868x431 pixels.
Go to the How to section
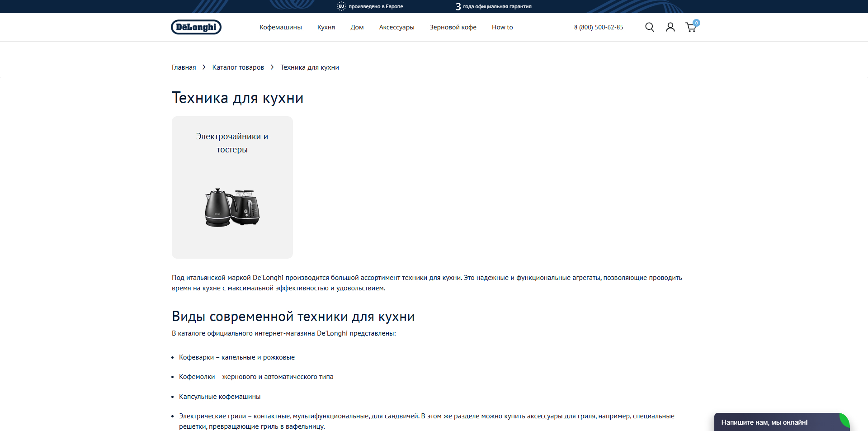pyautogui.click(x=502, y=27)
